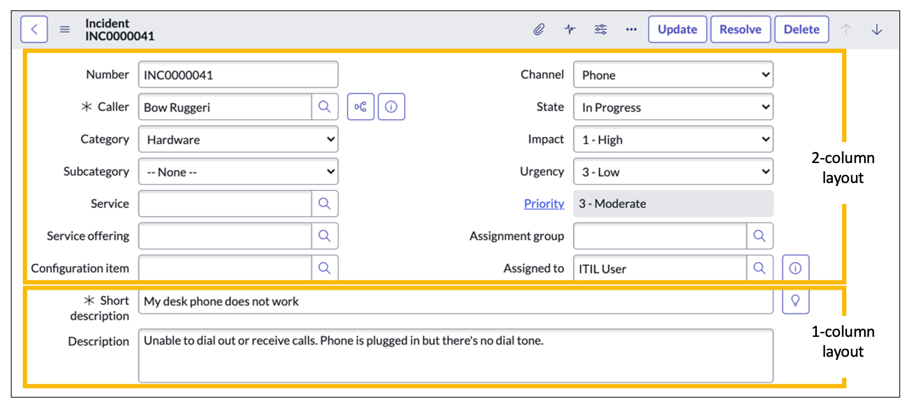This screenshot has width=912, height=411.
Task: Open lookup for Assignment group field
Action: 759,236
